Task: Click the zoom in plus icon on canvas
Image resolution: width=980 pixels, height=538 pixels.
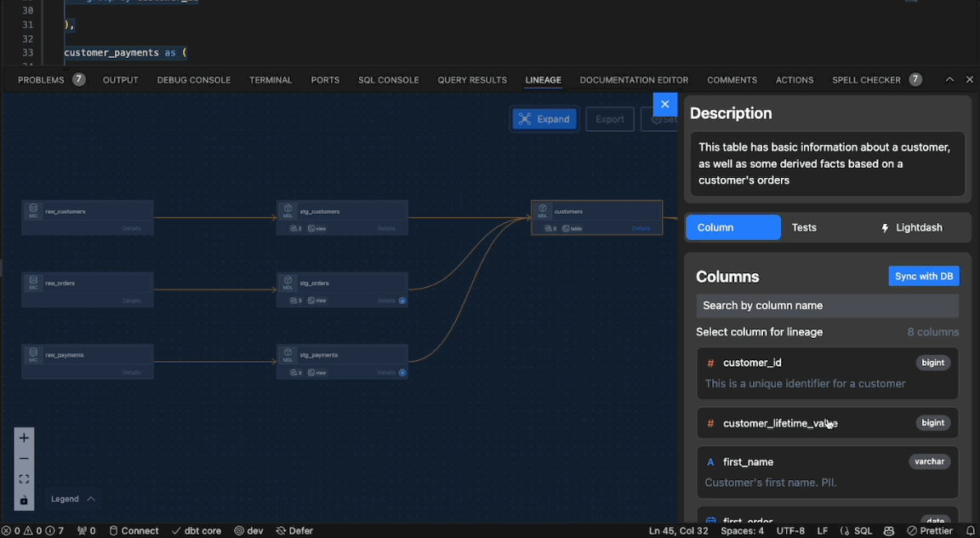Action: [x=24, y=437]
